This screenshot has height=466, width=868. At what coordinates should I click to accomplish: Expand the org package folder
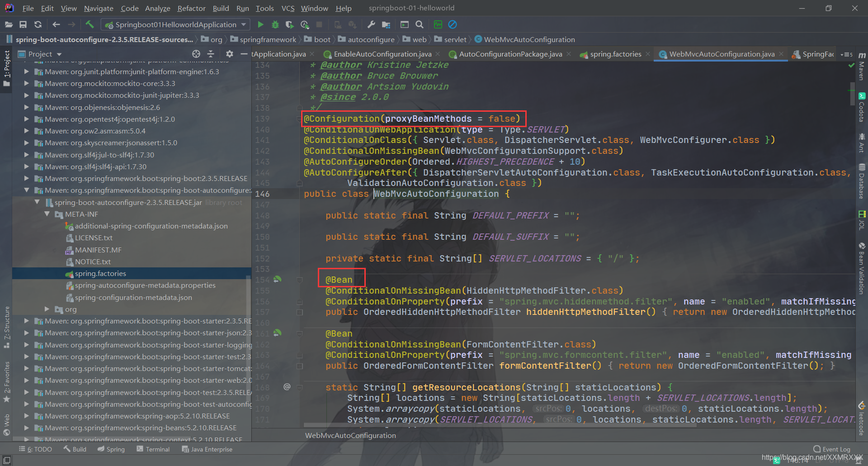pyautogui.click(x=47, y=309)
